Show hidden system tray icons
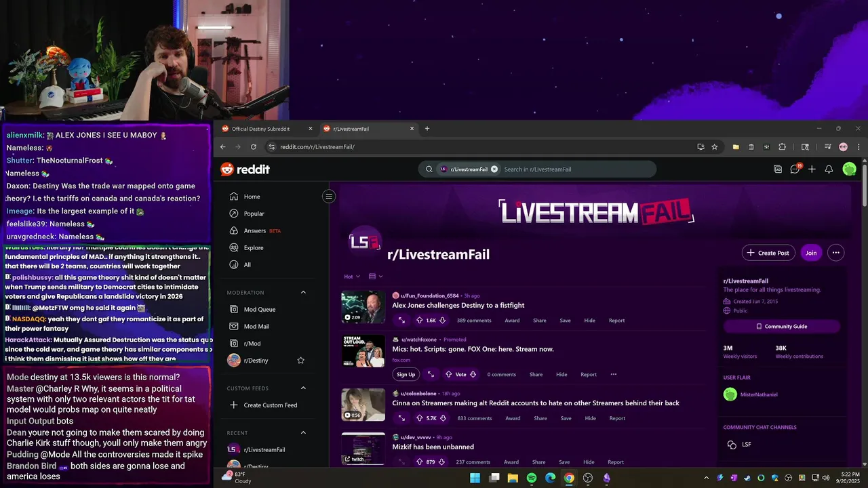 (x=706, y=478)
